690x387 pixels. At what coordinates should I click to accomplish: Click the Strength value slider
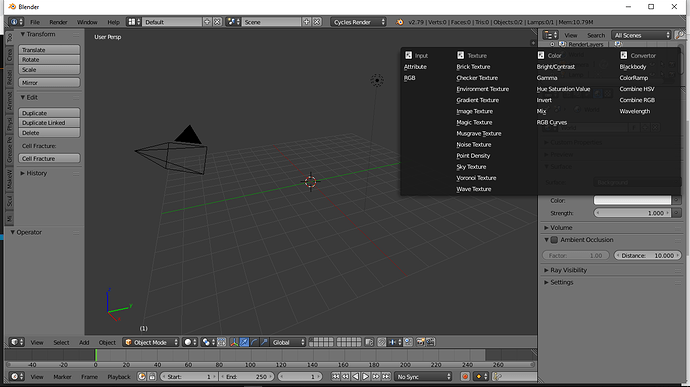pyautogui.click(x=632, y=213)
